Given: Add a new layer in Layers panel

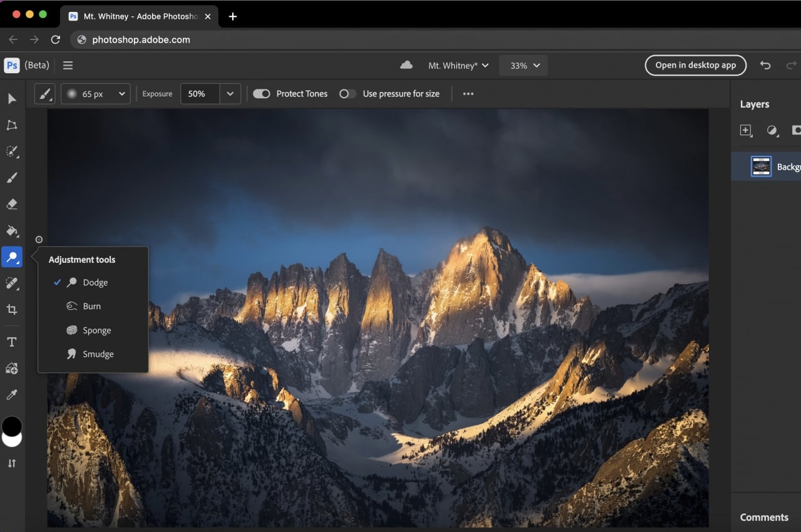Looking at the screenshot, I should [x=745, y=130].
